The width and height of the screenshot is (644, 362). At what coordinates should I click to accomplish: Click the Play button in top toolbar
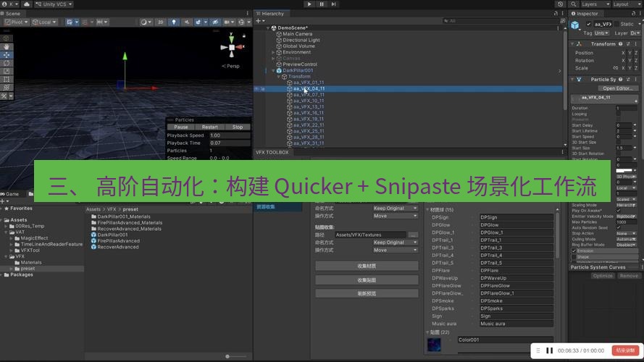[309, 4]
